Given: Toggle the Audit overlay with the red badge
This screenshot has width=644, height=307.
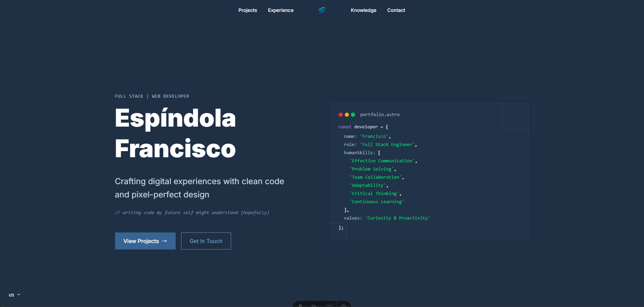Looking at the screenshot, I should point(329,306).
